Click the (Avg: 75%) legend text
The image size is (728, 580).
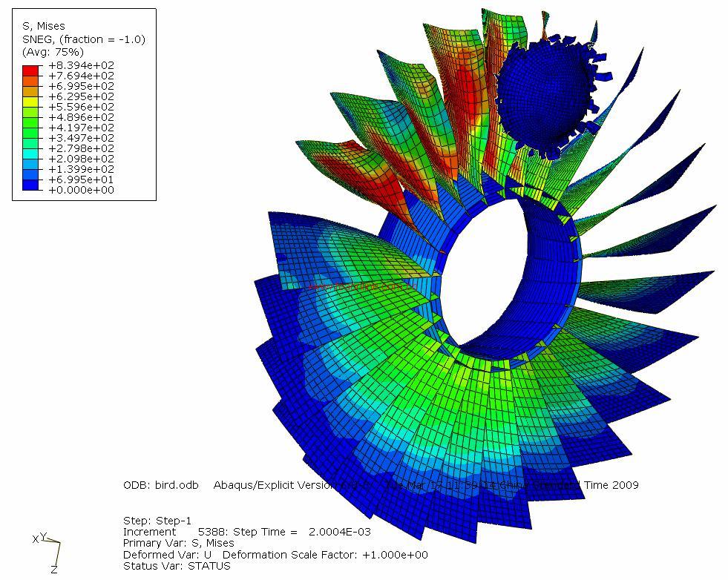tap(53, 52)
